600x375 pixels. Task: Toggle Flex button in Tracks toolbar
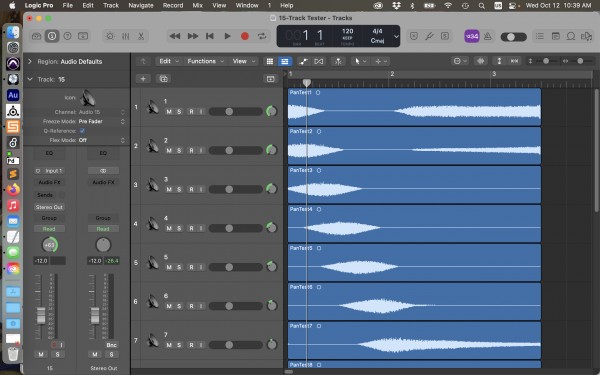[x=318, y=61]
